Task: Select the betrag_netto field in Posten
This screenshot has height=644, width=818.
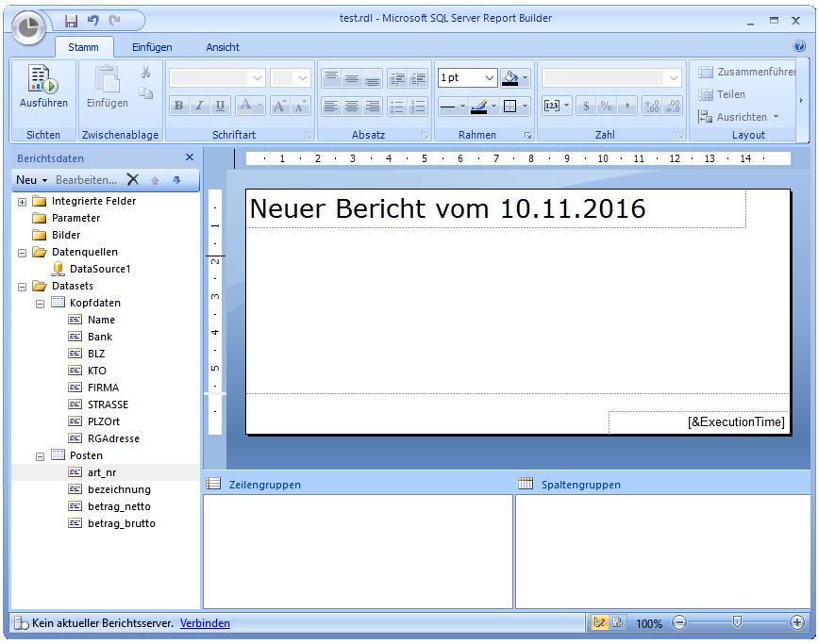Action: pos(118,506)
